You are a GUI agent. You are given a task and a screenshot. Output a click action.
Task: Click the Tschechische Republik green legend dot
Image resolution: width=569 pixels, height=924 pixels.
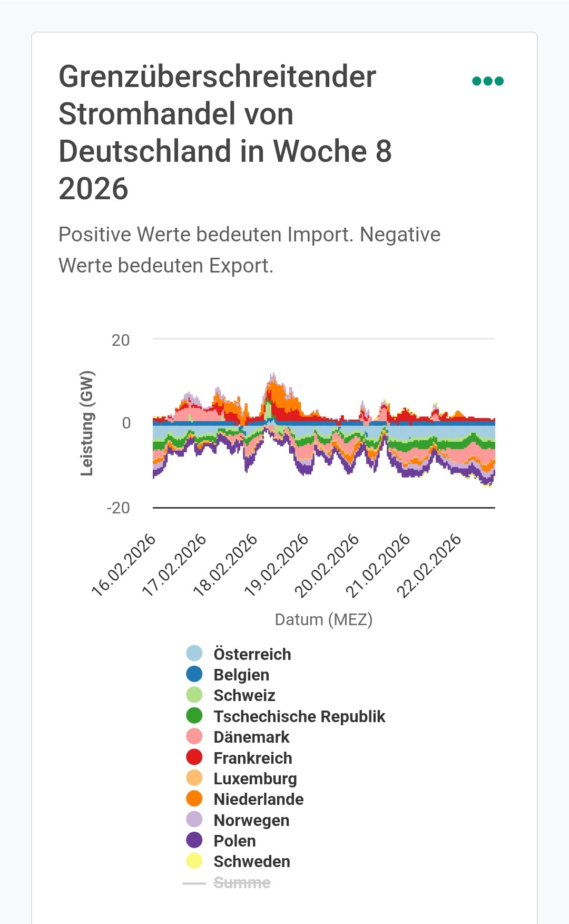(x=194, y=716)
